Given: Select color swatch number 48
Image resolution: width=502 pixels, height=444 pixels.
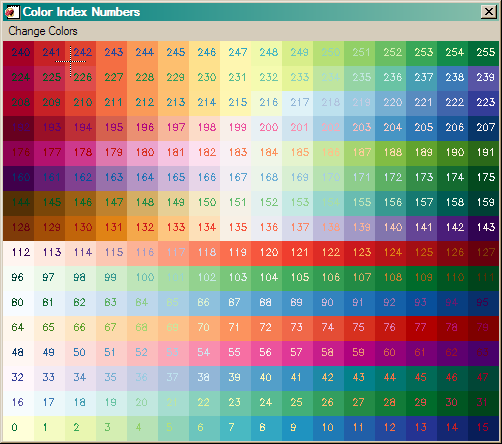Looking at the screenshot, I should 19,353.
